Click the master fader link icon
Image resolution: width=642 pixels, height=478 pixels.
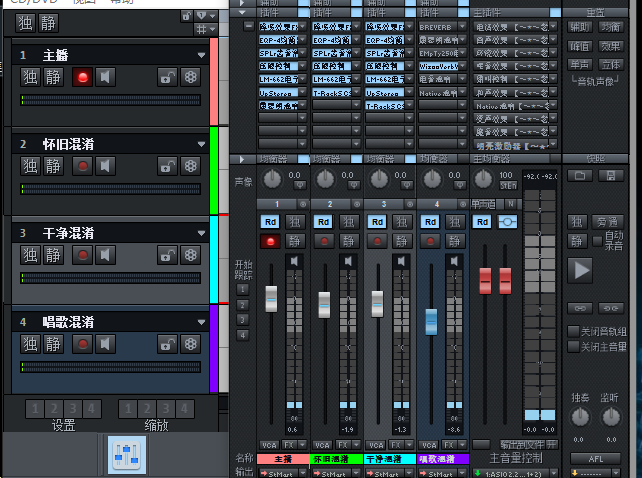pos(580,308)
